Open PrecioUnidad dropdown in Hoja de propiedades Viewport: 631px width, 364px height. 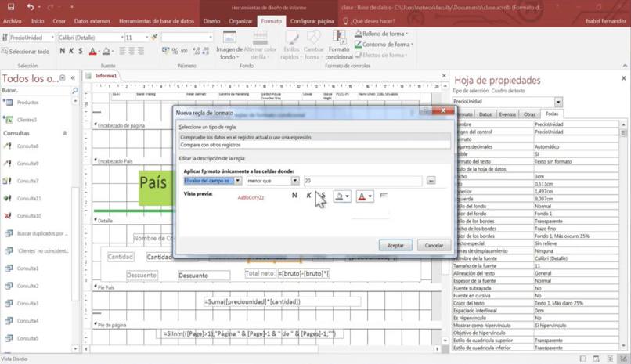point(557,102)
